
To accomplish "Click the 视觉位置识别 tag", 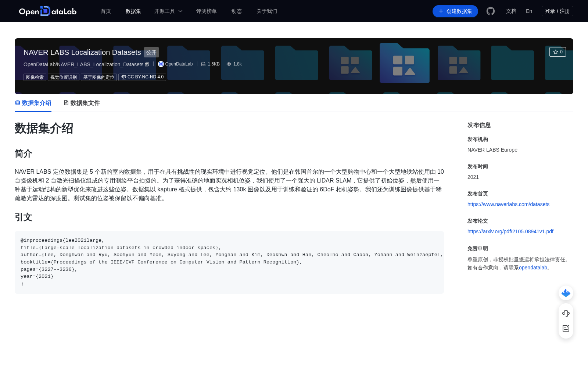I will coord(64,77).
